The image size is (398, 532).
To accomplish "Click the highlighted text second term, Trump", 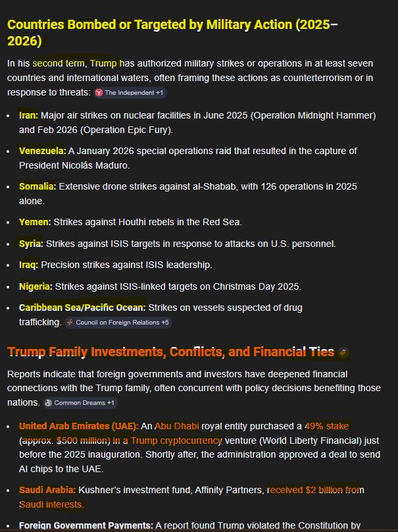I will 74,63.
